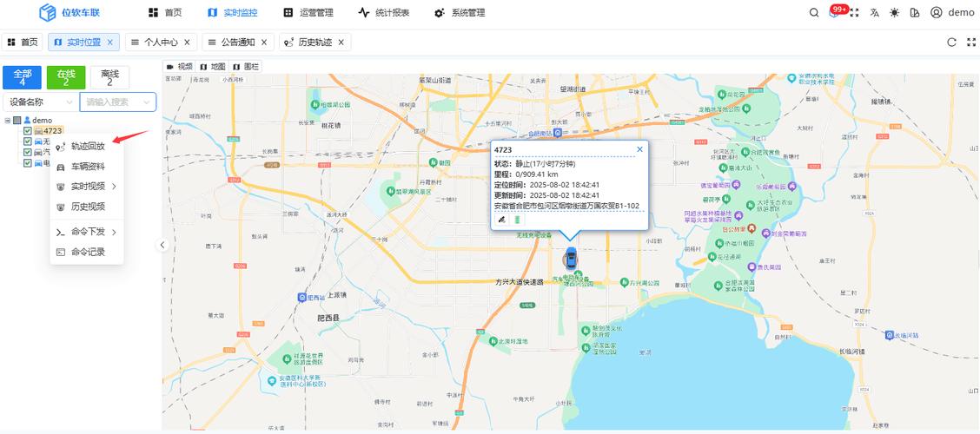Screen dimensions: 980x434
Task: Close the 公告通知 tab
Action: point(264,43)
